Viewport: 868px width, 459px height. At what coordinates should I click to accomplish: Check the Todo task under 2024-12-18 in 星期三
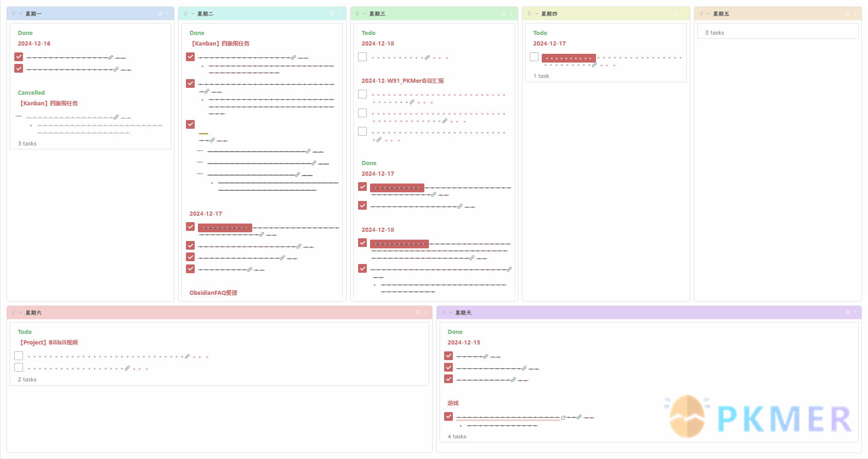[x=362, y=57]
